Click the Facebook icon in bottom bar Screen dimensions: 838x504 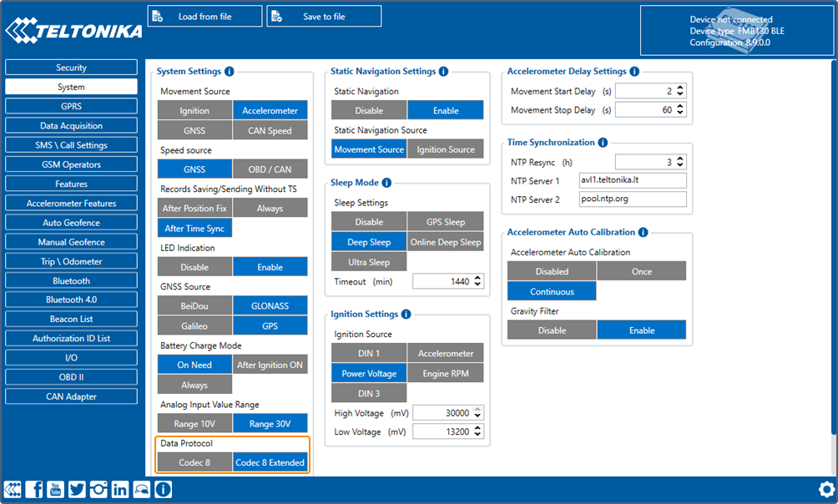[x=34, y=490]
